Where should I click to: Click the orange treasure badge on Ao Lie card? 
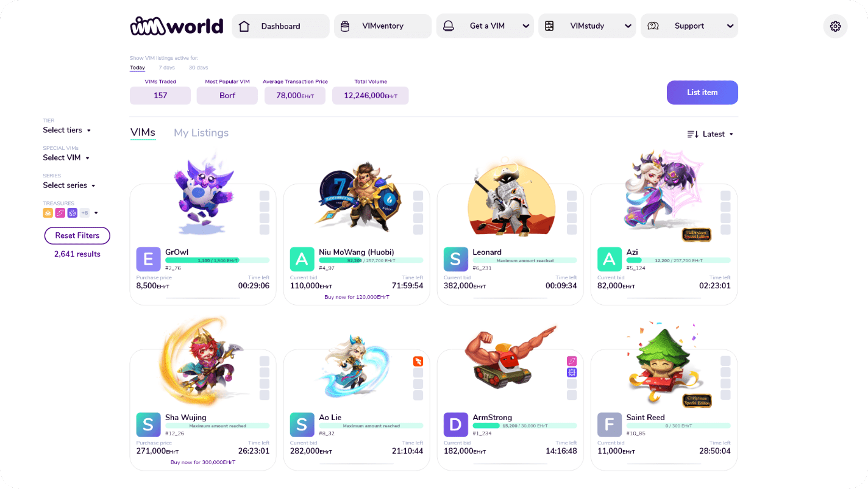[x=418, y=361]
